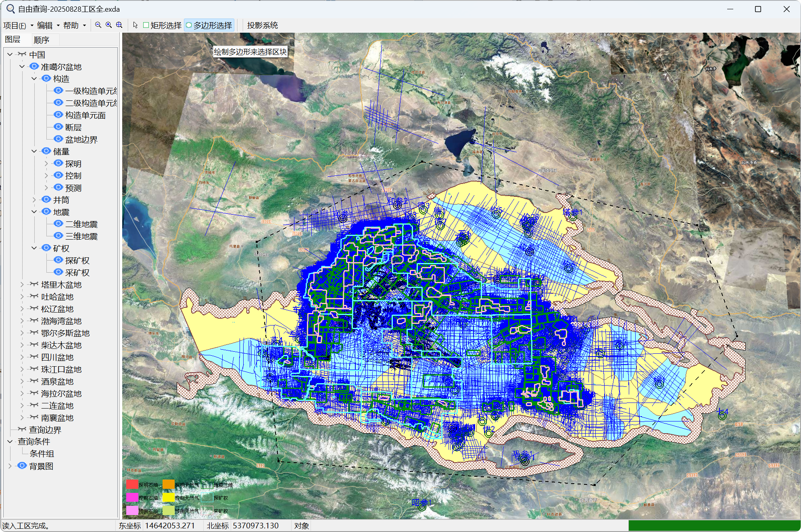801x532 pixels.
Task: Select the 条件组 tree item
Action: pos(42,454)
